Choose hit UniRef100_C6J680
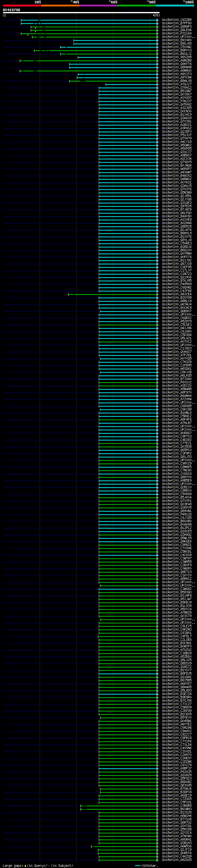 click(x=177, y=331)
